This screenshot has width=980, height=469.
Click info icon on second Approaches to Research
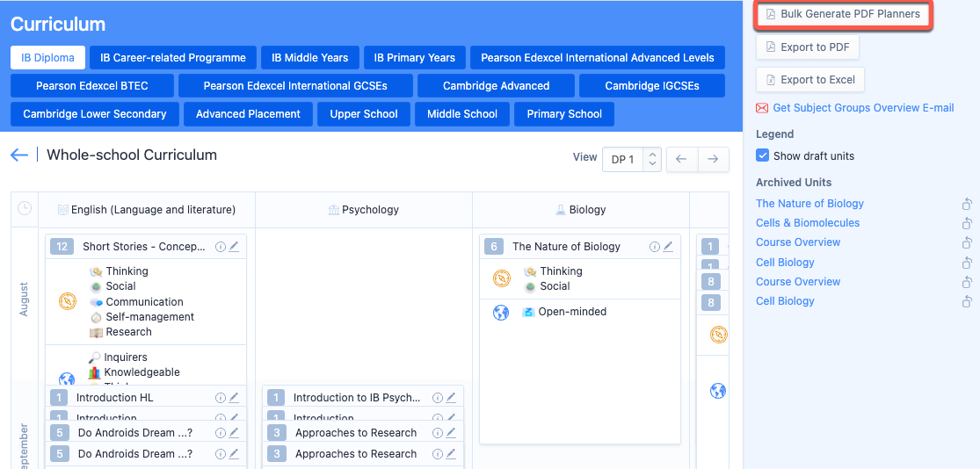point(438,454)
